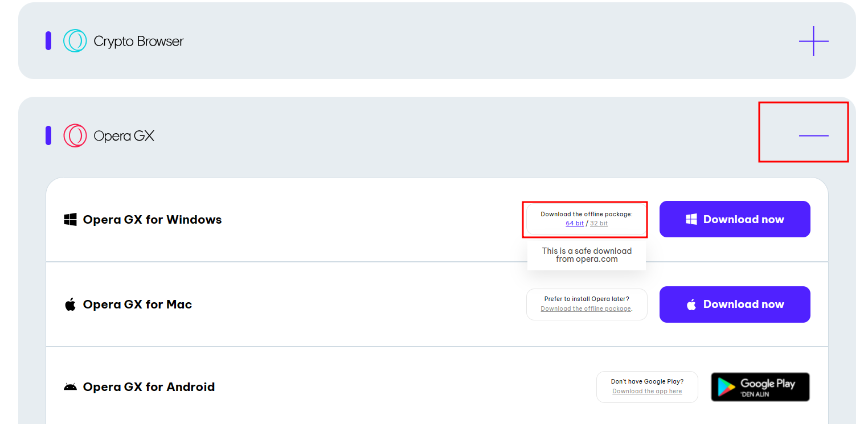
Task: Click the "This is a safe download" tooltip
Action: coord(587,255)
